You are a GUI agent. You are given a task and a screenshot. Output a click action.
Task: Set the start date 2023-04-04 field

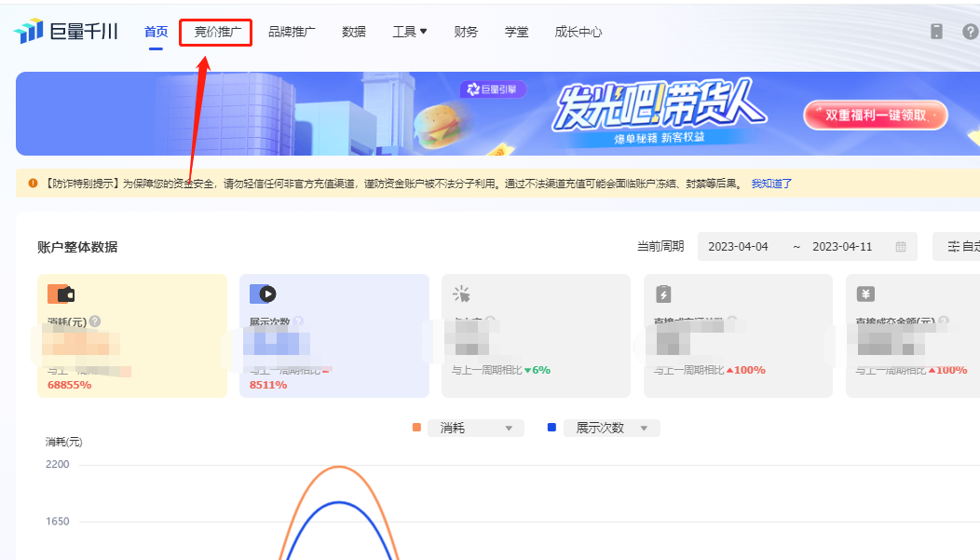click(738, 246)
